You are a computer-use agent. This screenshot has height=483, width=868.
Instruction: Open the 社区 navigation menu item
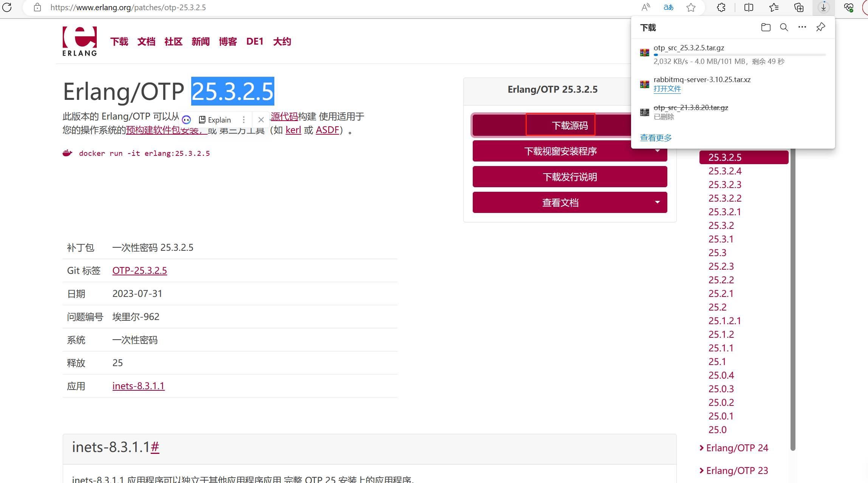173,42
